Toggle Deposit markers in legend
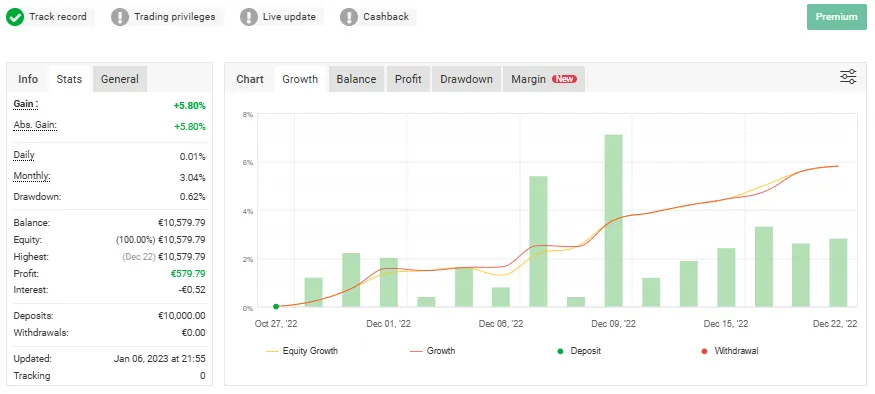 [579, 351]
